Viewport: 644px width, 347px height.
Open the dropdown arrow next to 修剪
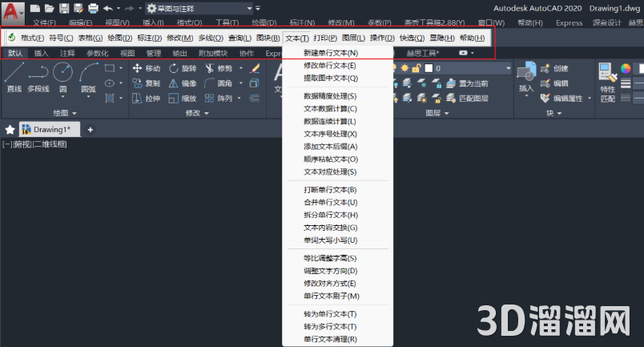tap(241, 68)
